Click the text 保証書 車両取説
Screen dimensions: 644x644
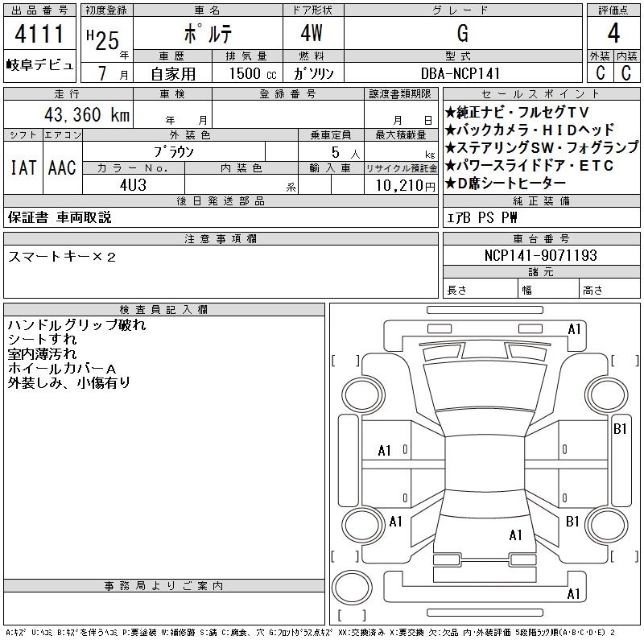pos(60,217)
